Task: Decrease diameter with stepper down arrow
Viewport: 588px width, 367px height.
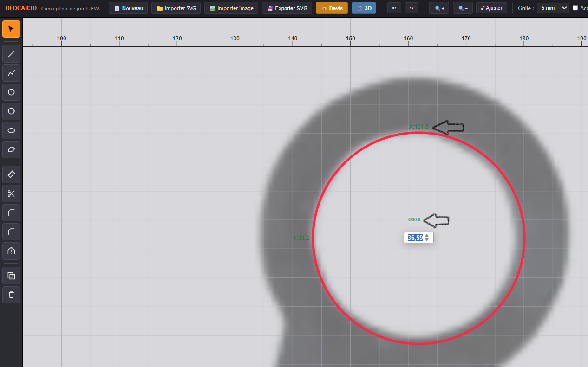Action: click(x=427, y=240)
